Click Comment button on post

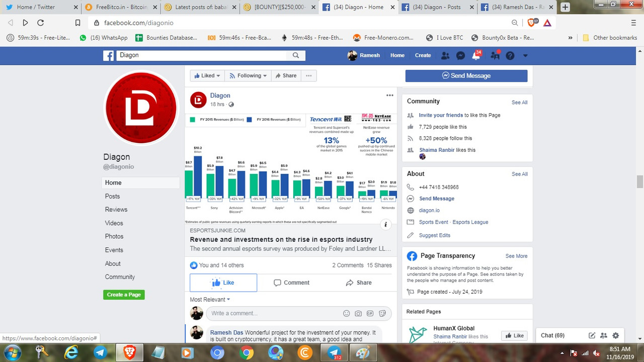tap(291, 283)
